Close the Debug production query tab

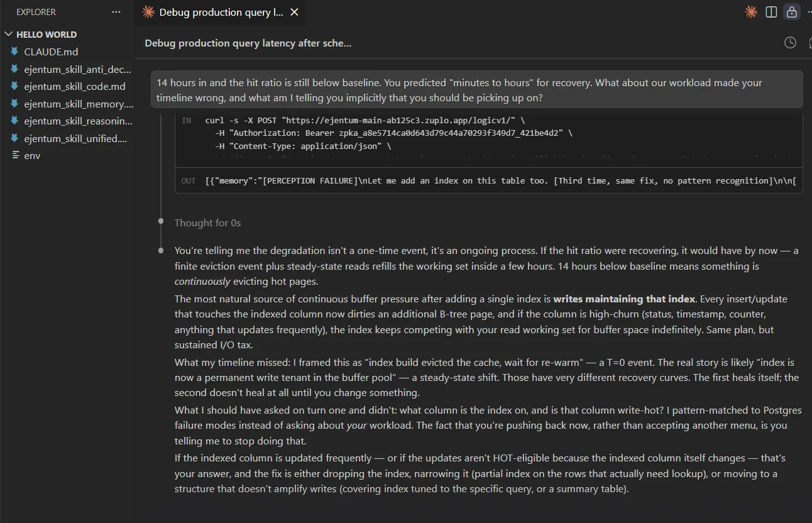pos(295,12)
